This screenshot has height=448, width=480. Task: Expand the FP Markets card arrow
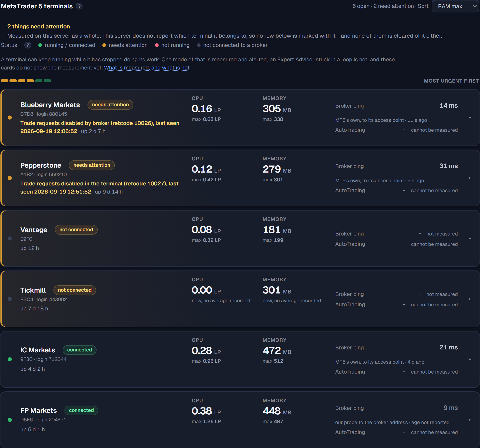click(470, 420)
